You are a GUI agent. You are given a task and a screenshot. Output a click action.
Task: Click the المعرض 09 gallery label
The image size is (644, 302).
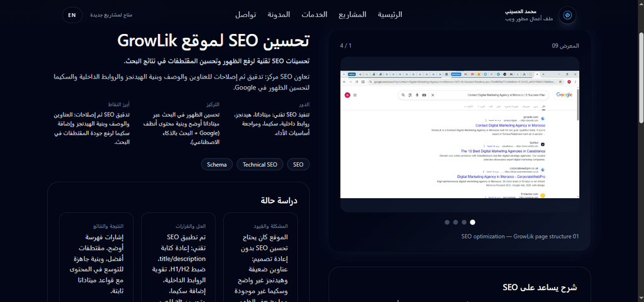coord(565,46)
